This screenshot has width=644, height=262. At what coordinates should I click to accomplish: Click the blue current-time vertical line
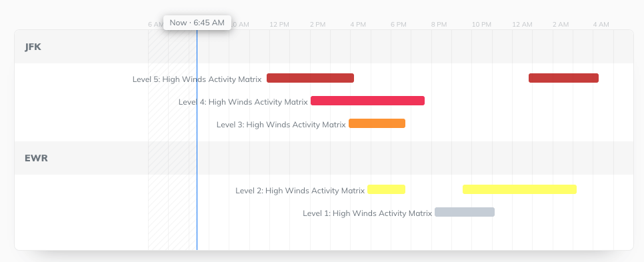197,139
